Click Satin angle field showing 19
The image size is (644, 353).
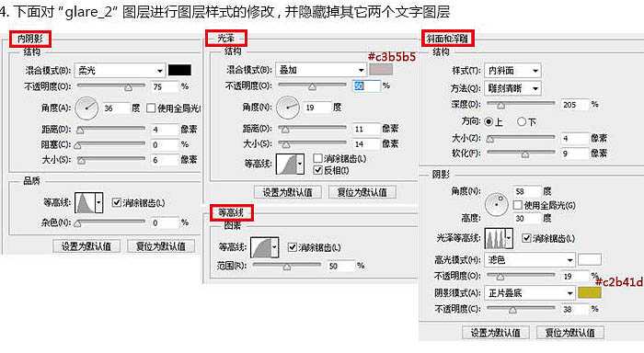click(316, 108)
